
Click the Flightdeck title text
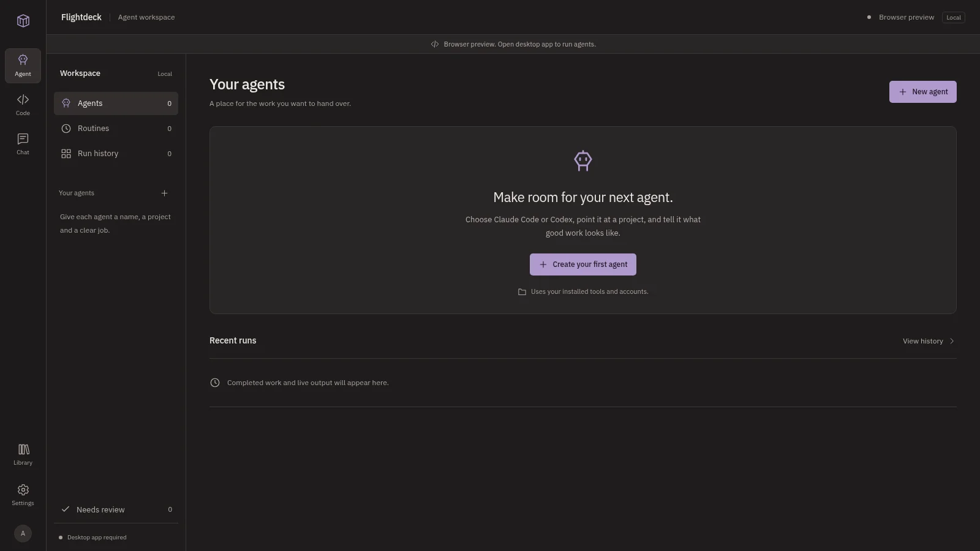click(x=81, y=17)
